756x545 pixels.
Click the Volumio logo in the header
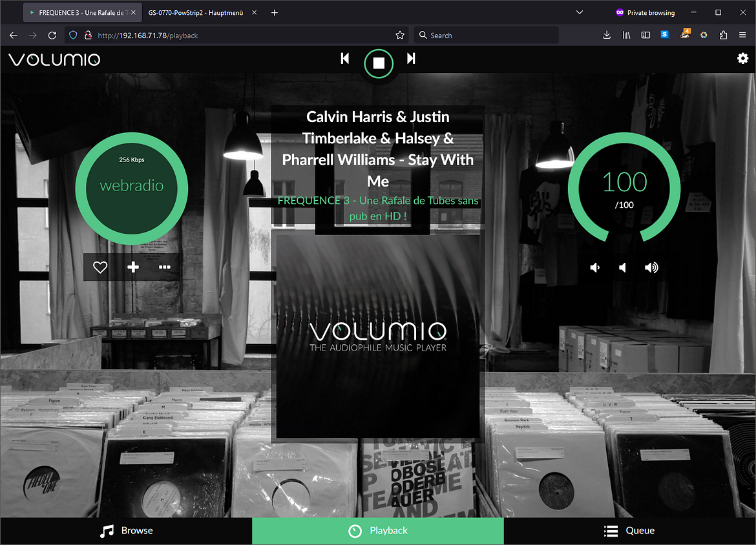[54, 59]
